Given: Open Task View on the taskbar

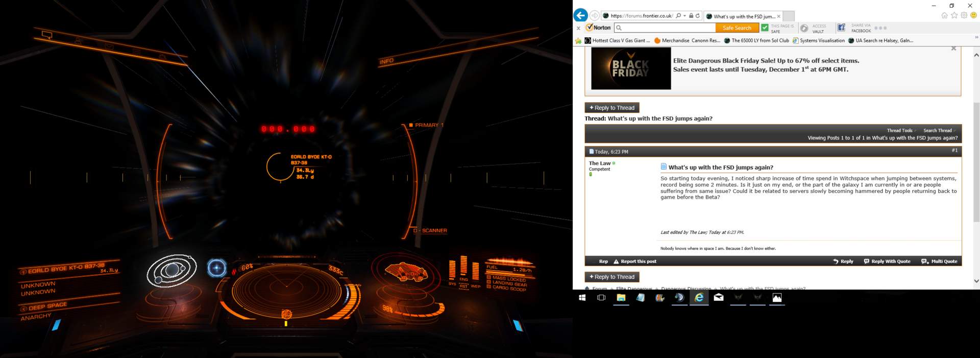Looking at the screenshot, I should (601, 298).
